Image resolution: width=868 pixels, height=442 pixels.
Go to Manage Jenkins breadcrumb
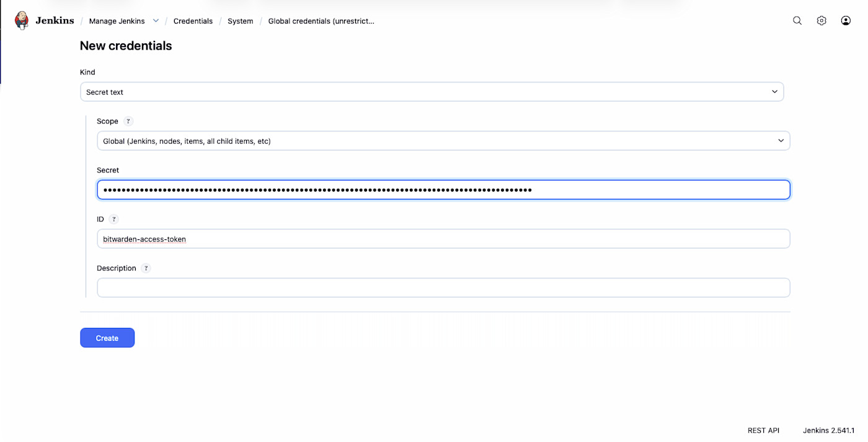coord(117,21)
